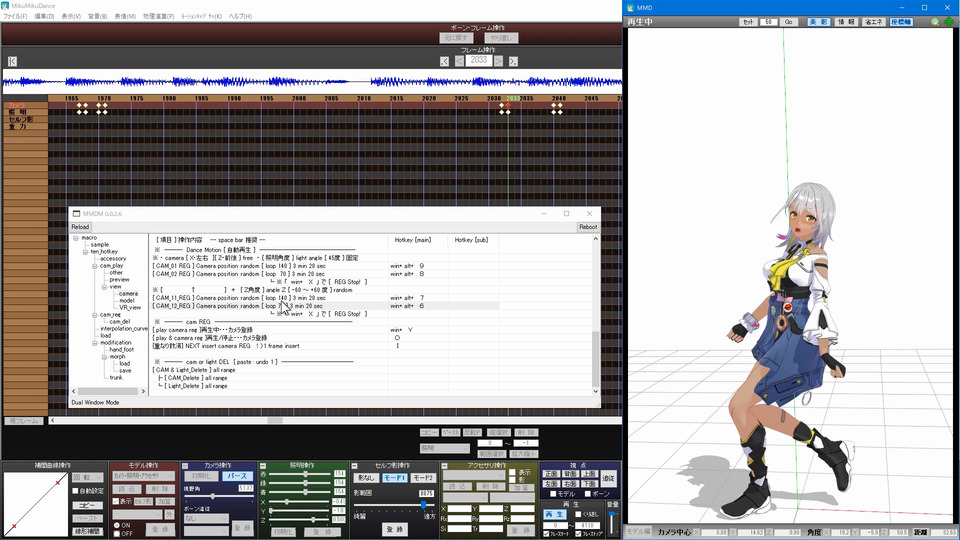Go to previous frame with left arrow

pyautogui.click(x=459, y=61)
